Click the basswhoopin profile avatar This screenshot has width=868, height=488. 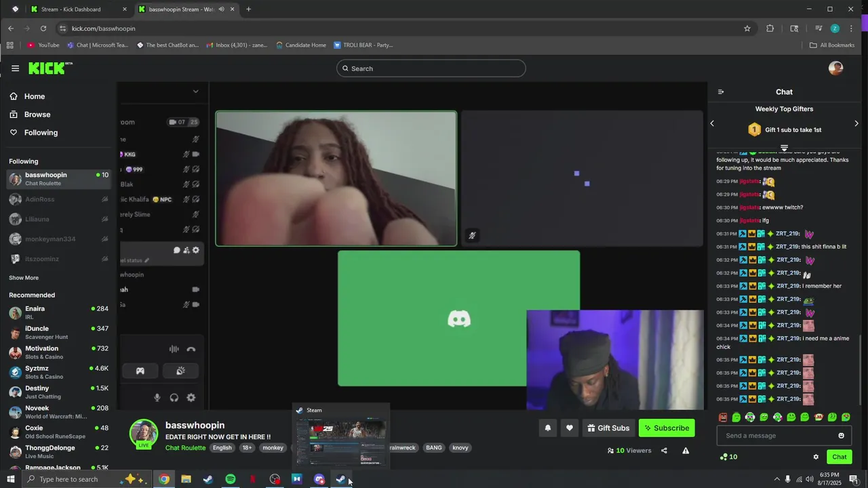[144, 434]
